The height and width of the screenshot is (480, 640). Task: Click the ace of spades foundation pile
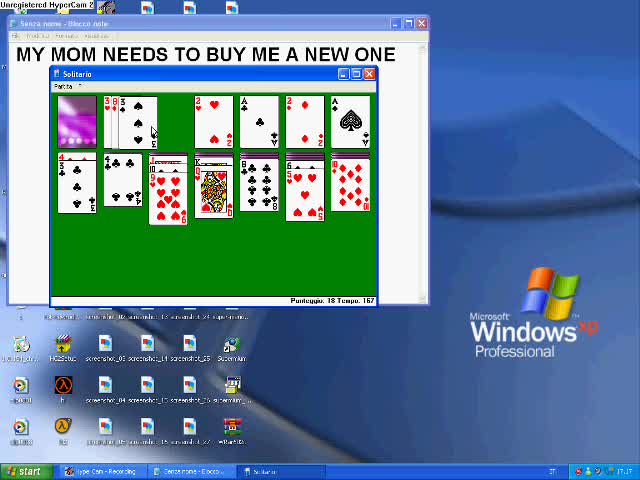350,122
